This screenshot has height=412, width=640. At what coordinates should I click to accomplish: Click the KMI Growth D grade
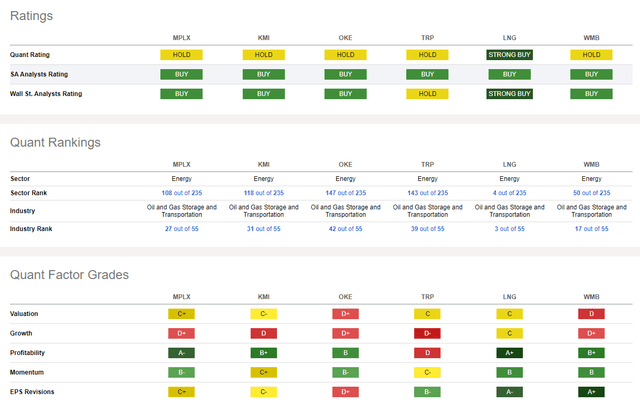(x=264, y=333)
